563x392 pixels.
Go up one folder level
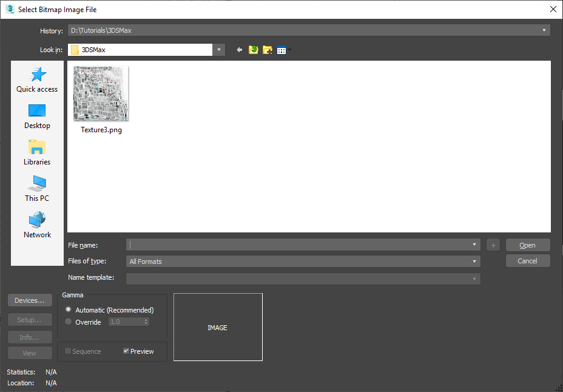pyautogui.click(x=254, y=50)
